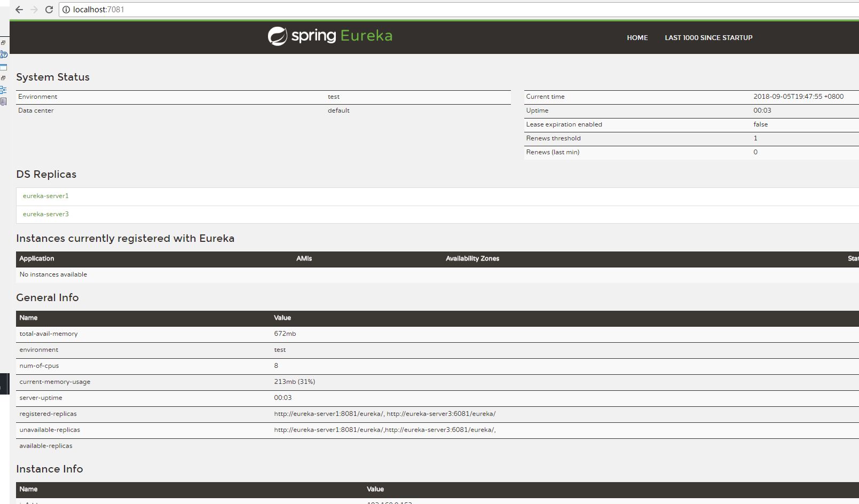Select the General Info environment 'test' value

280,350
